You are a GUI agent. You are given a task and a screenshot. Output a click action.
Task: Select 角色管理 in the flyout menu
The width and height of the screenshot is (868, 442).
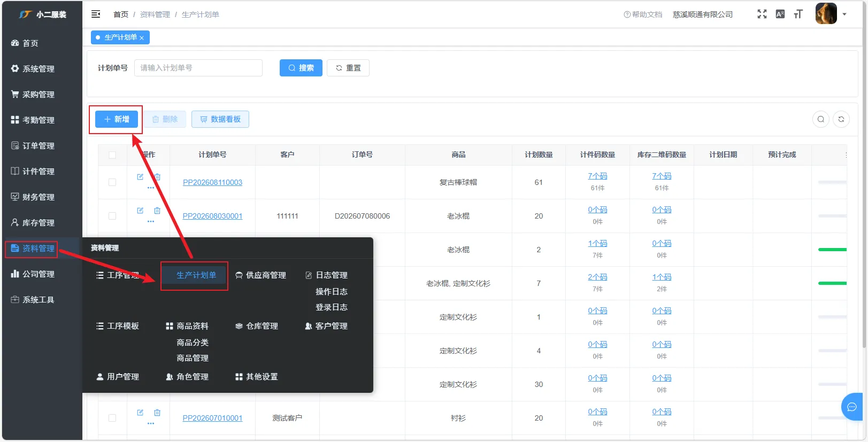point(187,377)
